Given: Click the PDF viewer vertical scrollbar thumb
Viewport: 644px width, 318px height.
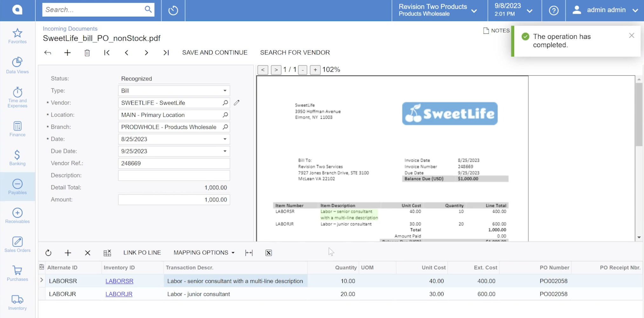Looking at the screenshot, I should (639, 114).
